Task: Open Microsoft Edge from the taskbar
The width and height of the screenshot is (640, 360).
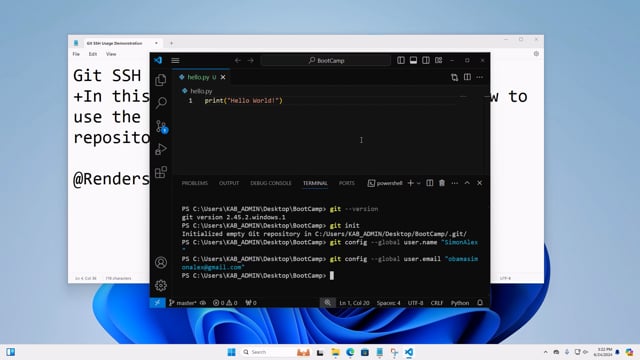Action: pos(350,352)
